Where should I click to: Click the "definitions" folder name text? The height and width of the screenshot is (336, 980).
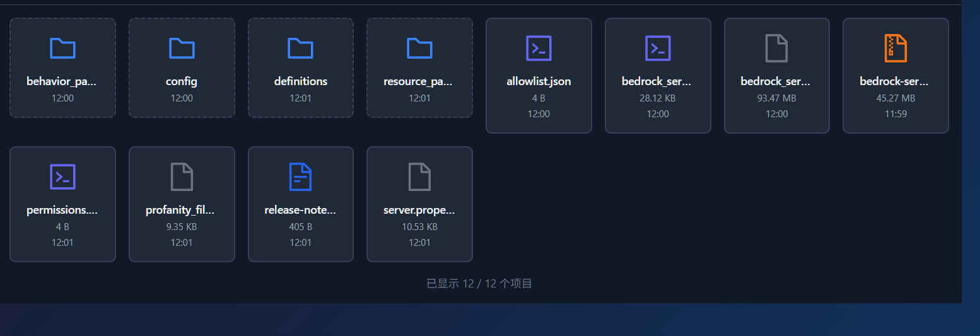pos(301,81)
